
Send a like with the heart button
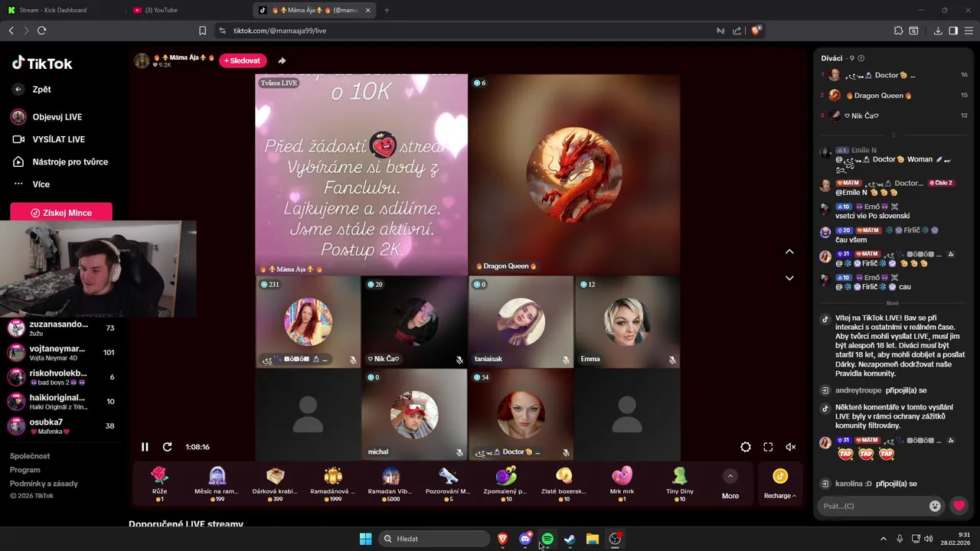tap(959, 506)
